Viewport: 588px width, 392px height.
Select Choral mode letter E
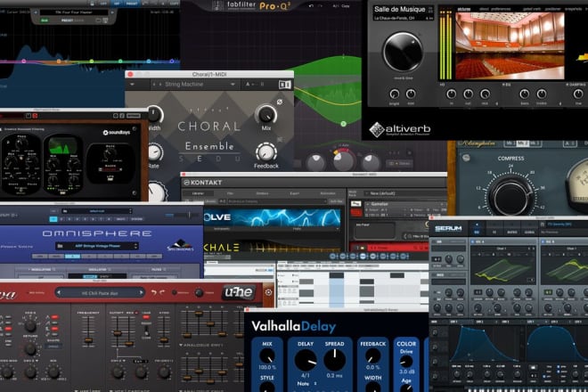(200, 159)
